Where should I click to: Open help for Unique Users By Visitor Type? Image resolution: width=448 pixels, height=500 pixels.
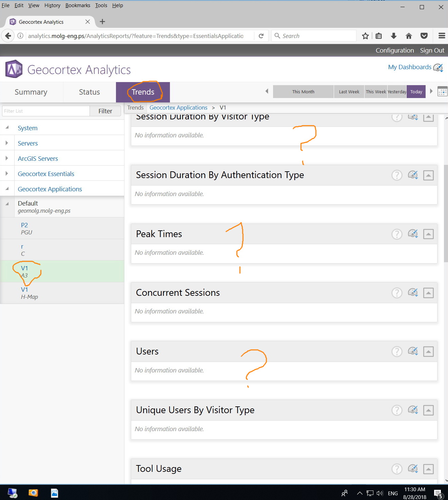coord(397,410)
